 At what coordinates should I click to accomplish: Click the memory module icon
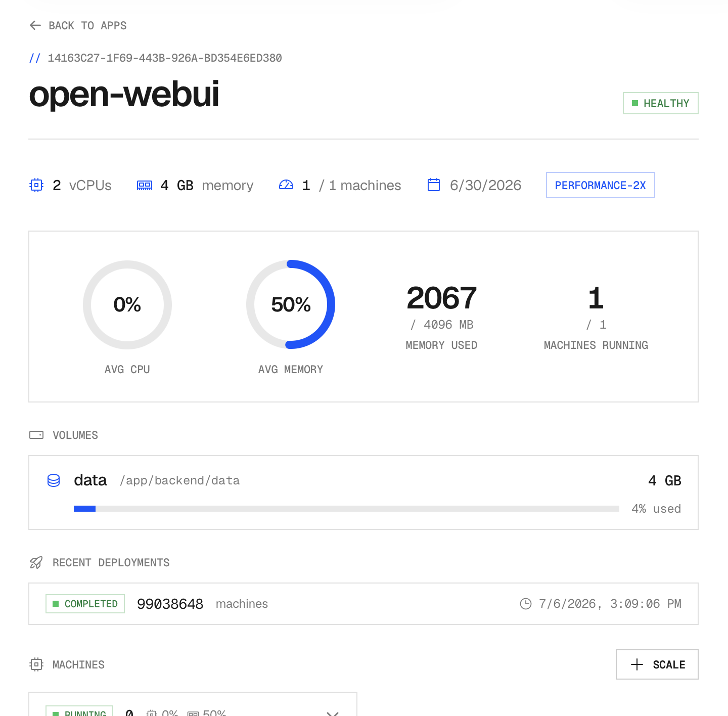pyautogui.click(x=145, y=185)
